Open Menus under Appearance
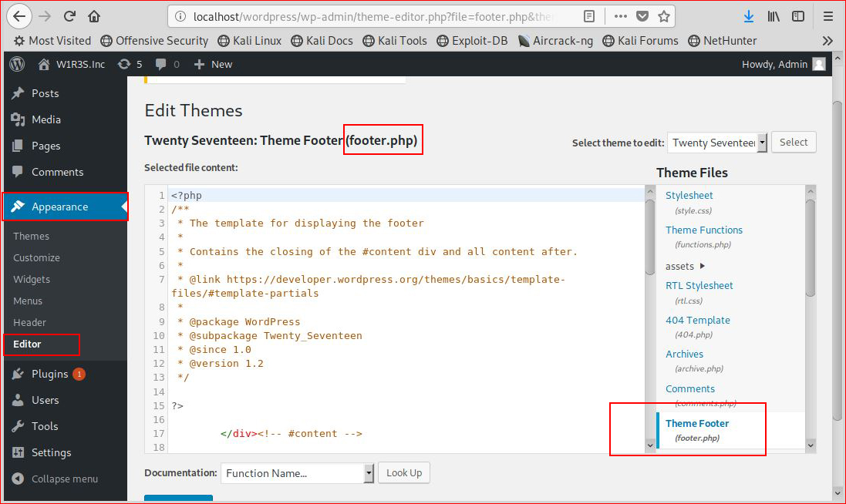 (28, 301)
